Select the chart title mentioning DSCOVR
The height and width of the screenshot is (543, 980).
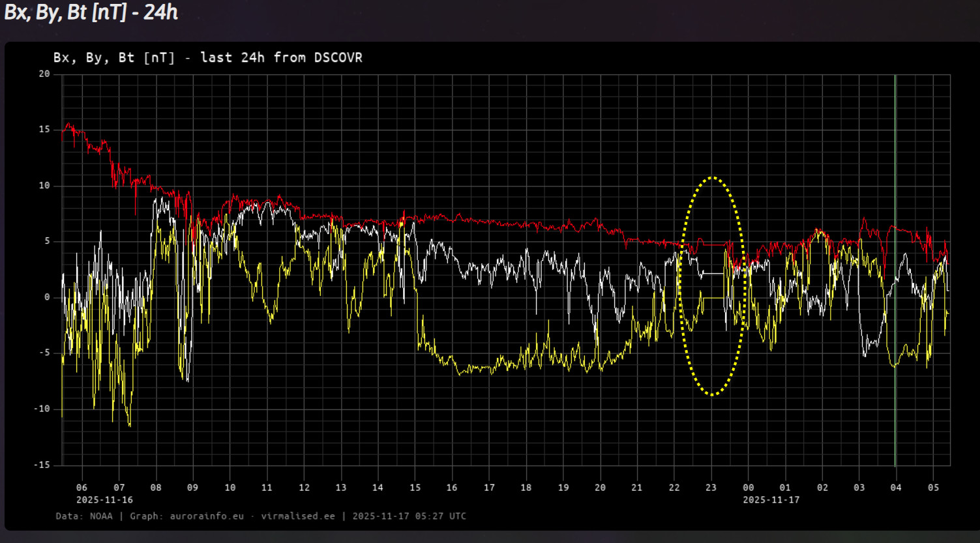tap(207, 57)
